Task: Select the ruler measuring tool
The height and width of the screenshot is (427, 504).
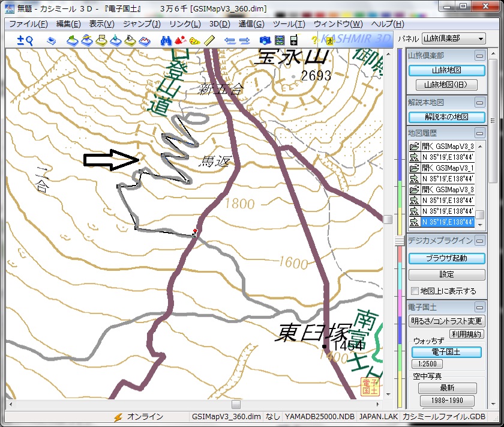Action: (x=209, y=41)
